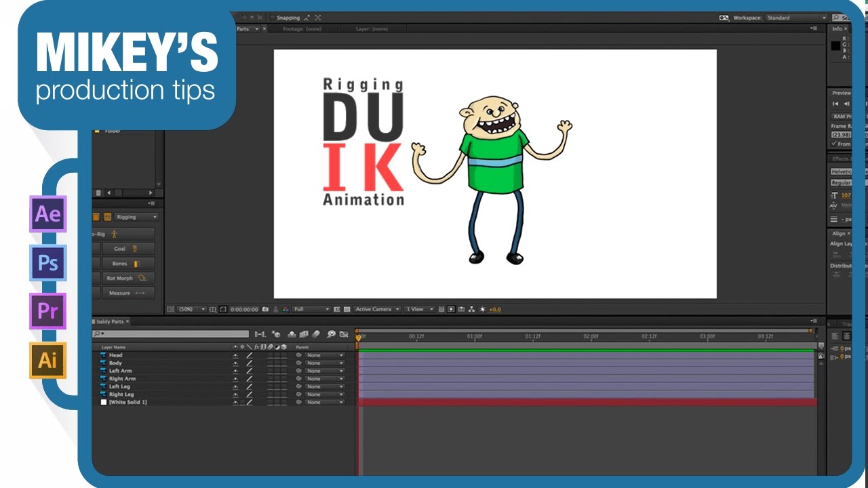
Task: Click the 01:00f mark on time ruler
Action: (474, 336)
